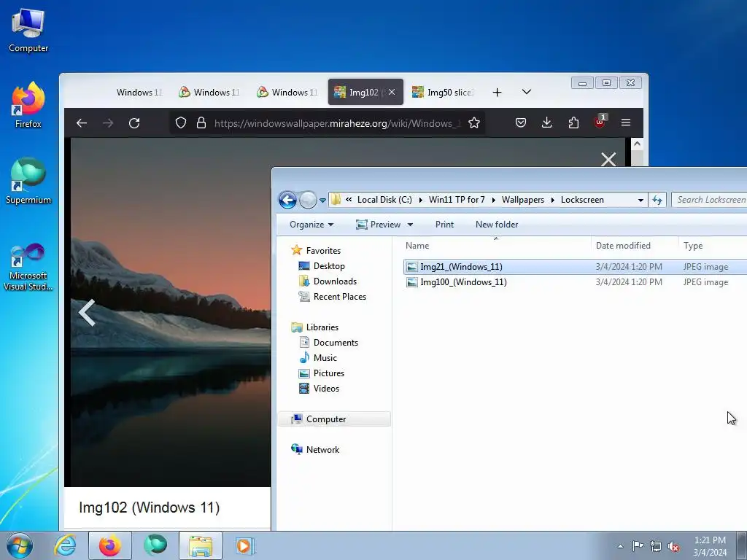Close the Img102 tab
Screen dimensions: 747x560
click(392, 92)
